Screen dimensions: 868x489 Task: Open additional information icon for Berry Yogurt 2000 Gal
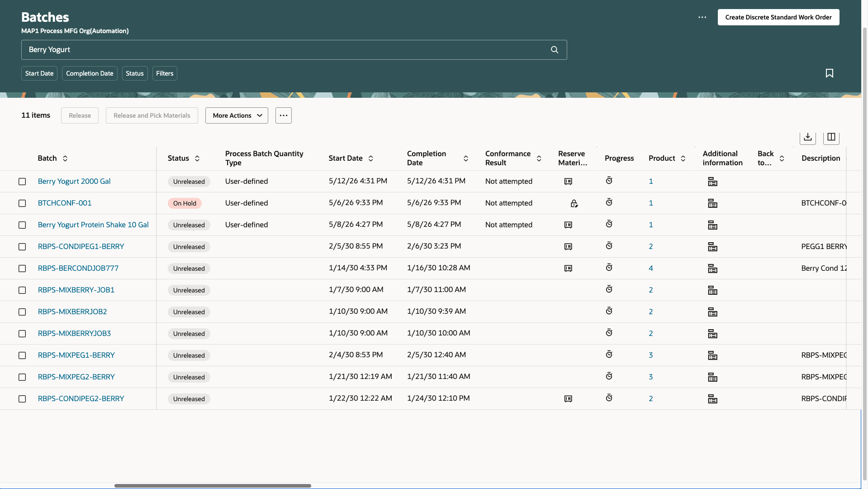point(712,182)
